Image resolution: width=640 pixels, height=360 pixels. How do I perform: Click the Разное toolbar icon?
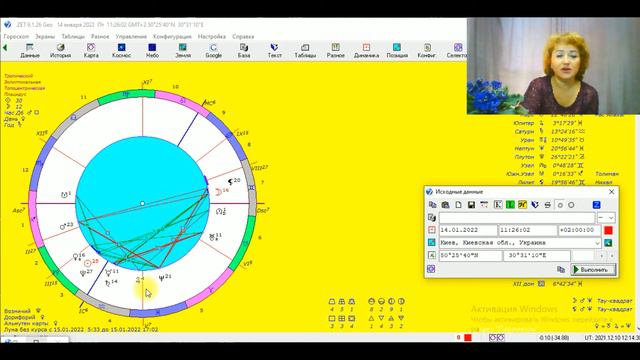336,51
